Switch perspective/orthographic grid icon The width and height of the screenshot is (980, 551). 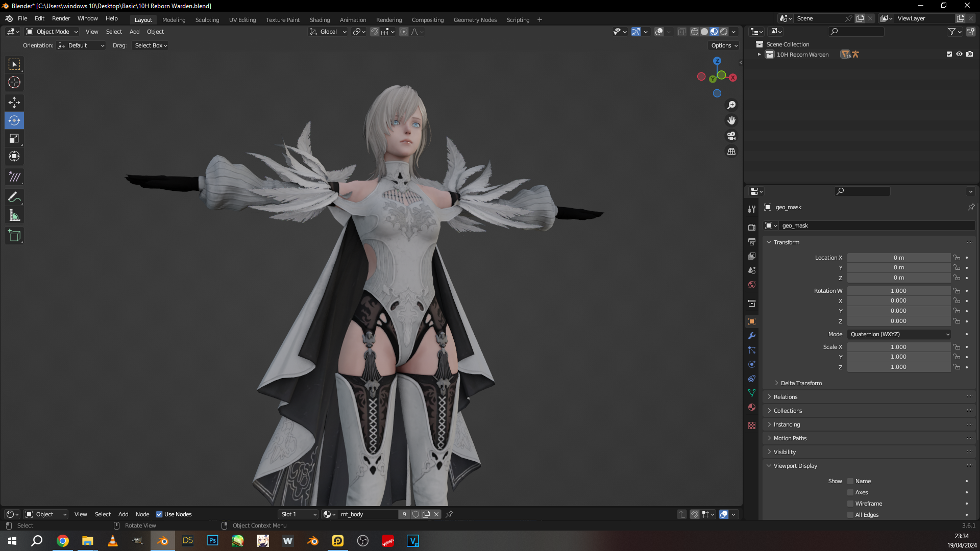pos(731,151)
